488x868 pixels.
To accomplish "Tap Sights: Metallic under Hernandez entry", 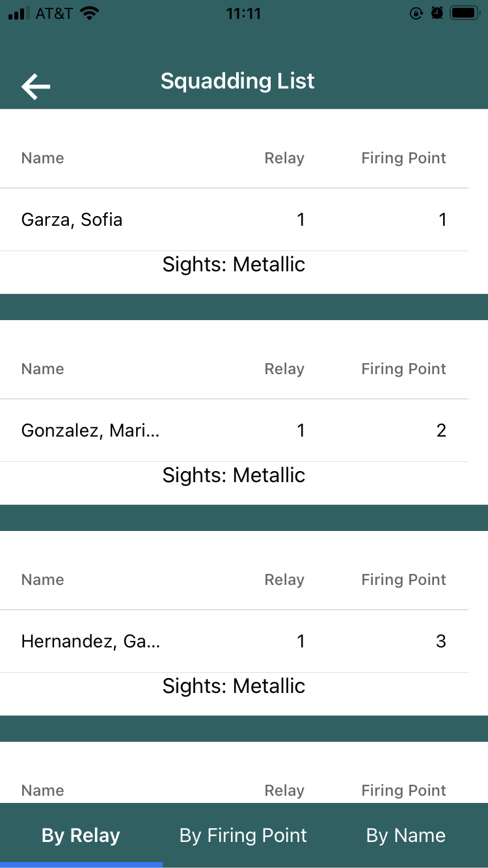I will click(x=234, y=686).
